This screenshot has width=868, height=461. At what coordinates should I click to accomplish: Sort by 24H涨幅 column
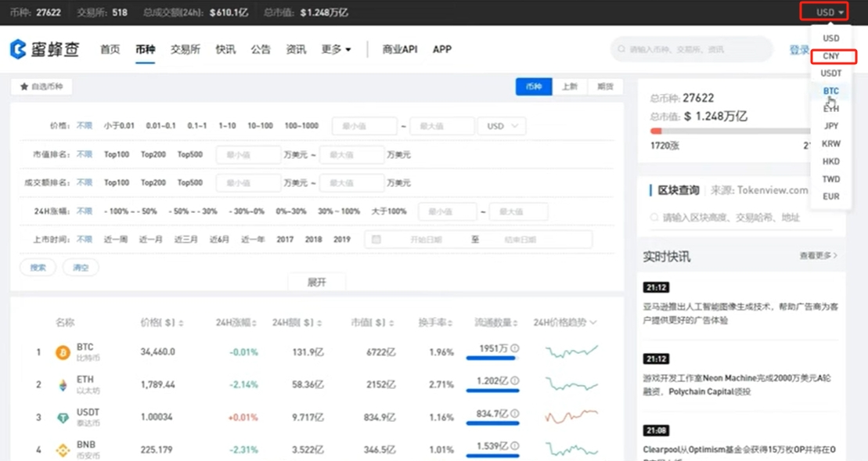(254, 322)
